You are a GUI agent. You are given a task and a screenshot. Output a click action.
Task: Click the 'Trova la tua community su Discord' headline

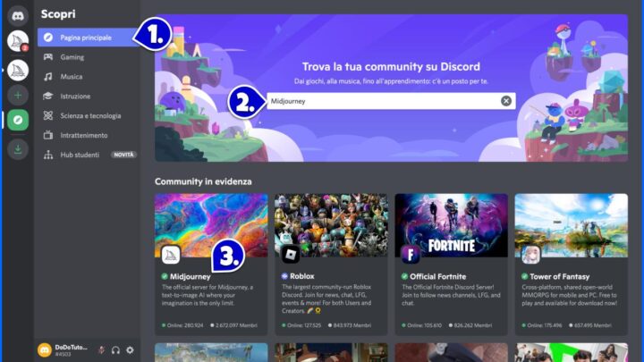391,66
